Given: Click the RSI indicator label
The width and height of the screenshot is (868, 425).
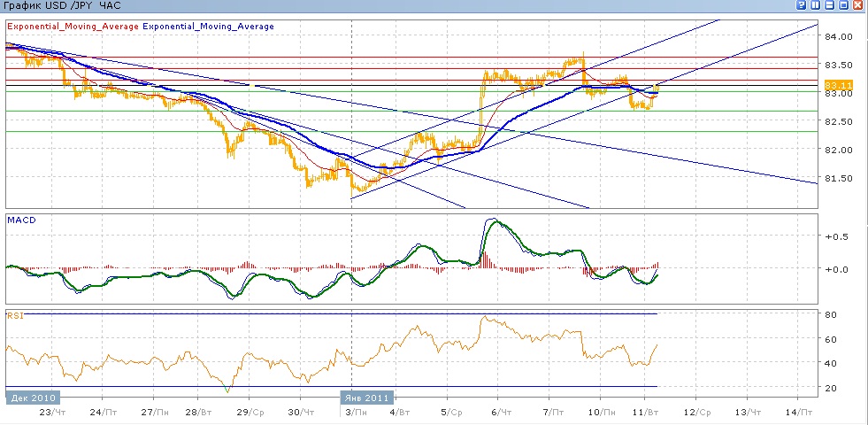Looking at the screenshot, I should (14, 316).
